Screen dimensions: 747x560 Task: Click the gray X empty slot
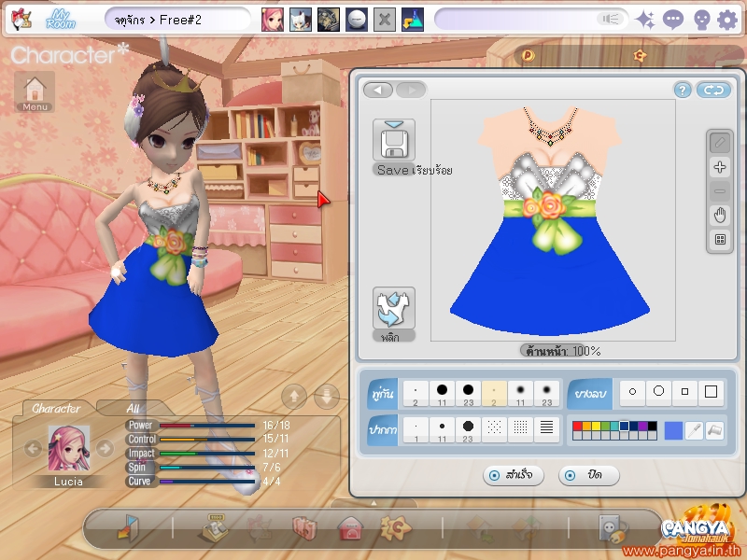pyautogui.click(x=385, y=20)
